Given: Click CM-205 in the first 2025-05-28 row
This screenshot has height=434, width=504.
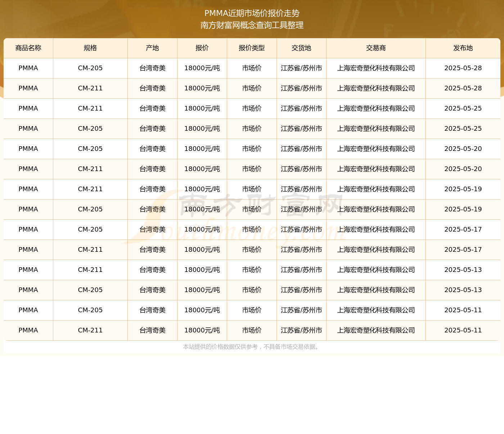Looking at the screenshot, I should click(90, 68).
